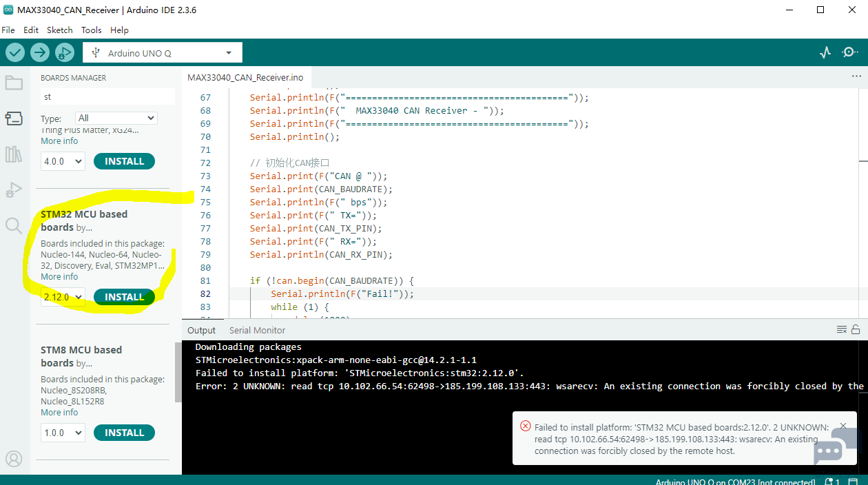This screenshot has height=485, width=868.
Task: Open the Search sidebar icon
Action: [x=14, y=225]
